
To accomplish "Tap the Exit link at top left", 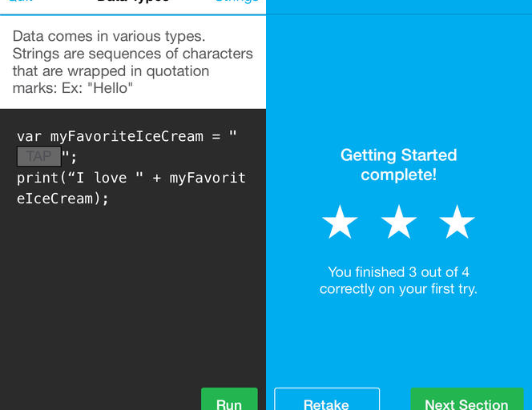I will (x=20, y=2).
